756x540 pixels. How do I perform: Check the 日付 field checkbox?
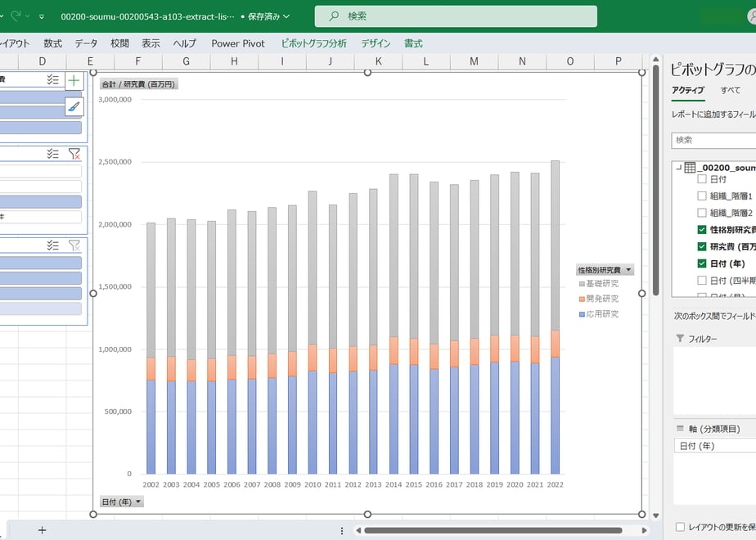click(x=702, y=179)
